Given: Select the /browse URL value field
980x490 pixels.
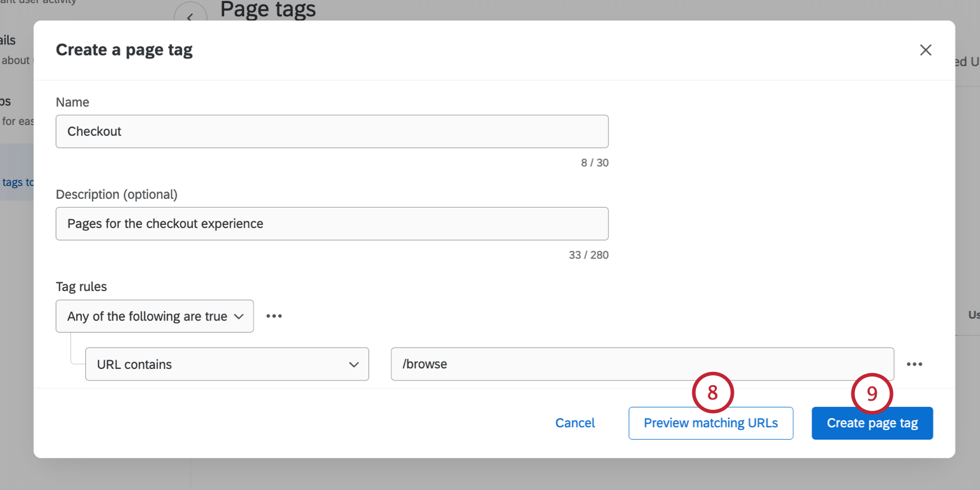Looking at the screenshot, I should (x=642, y=364).
